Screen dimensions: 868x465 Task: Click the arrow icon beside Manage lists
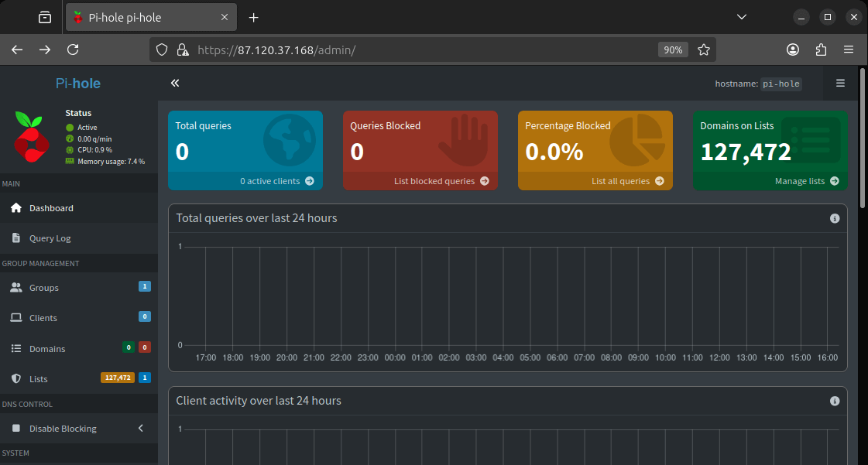click(x=834, y=181)
